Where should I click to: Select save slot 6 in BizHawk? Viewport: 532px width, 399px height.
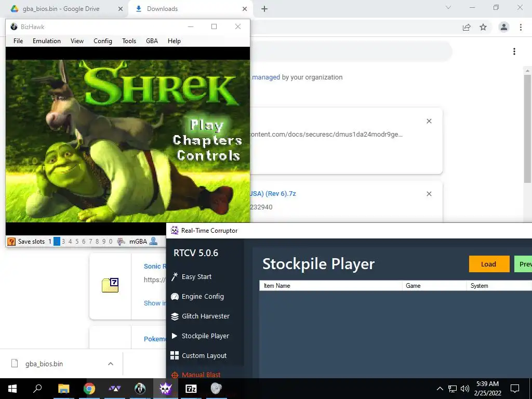pos(84,242)
